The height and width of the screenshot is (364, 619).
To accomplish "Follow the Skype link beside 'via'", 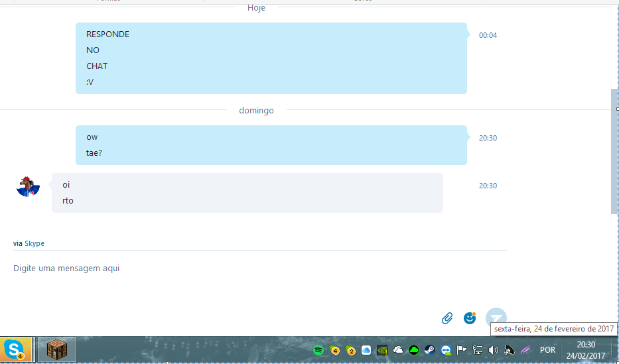I will coord(34,243).
